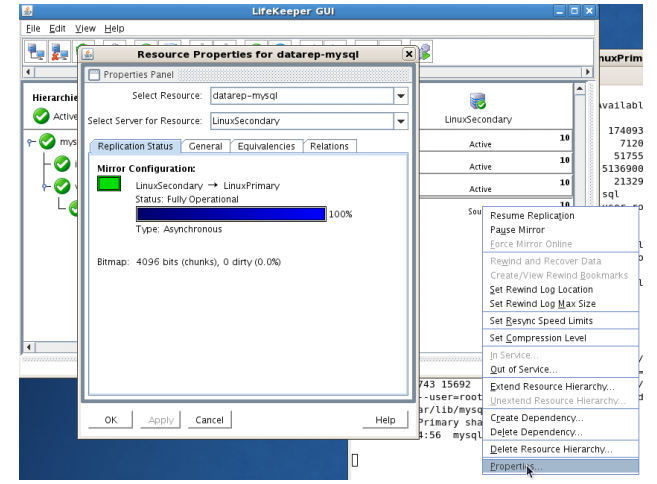Click the Connect to server toolbar icon
This screenshot has width=657, height=484.
pyautogui.click(x=36, y=52)
